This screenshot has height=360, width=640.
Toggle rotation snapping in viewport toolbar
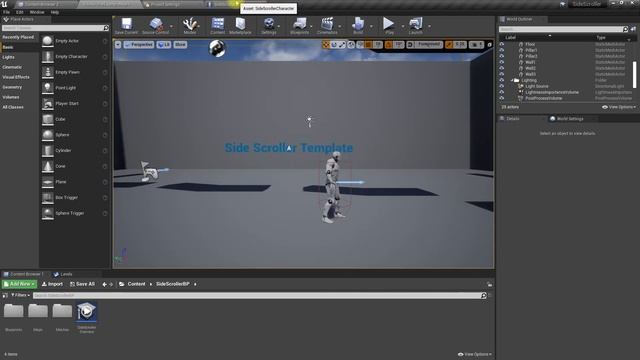tap(389, 44)
